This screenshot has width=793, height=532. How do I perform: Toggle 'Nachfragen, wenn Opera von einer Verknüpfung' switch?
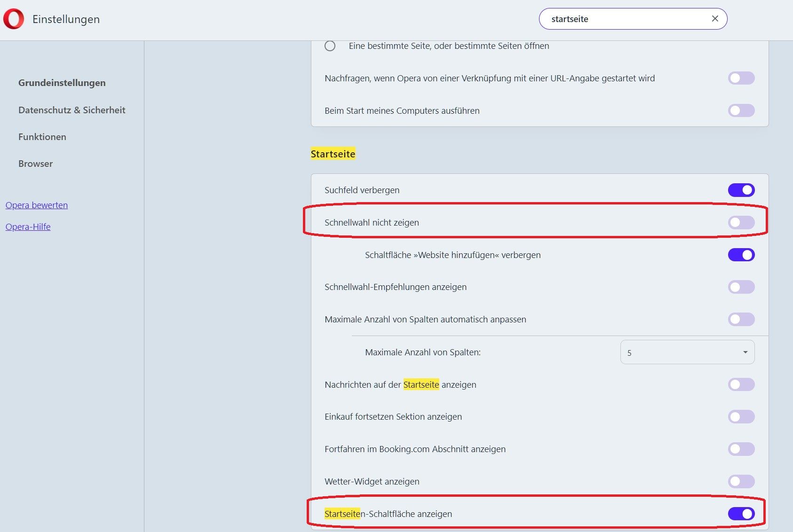pos(741,78)
